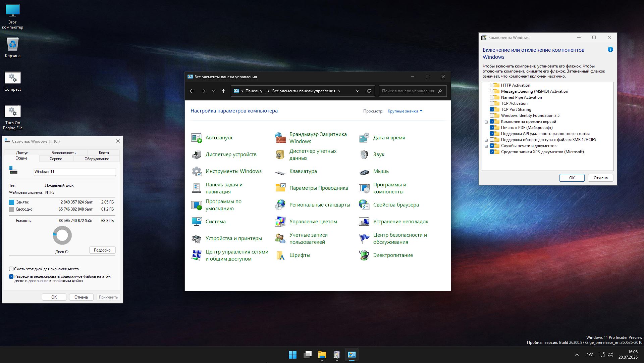Open Брандмауэр Защитника Windows icon
The image size is (644, 363).
coord(280,138)
